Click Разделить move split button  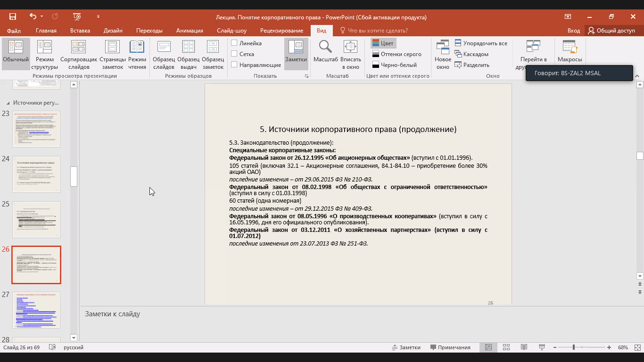click(472, 65)
